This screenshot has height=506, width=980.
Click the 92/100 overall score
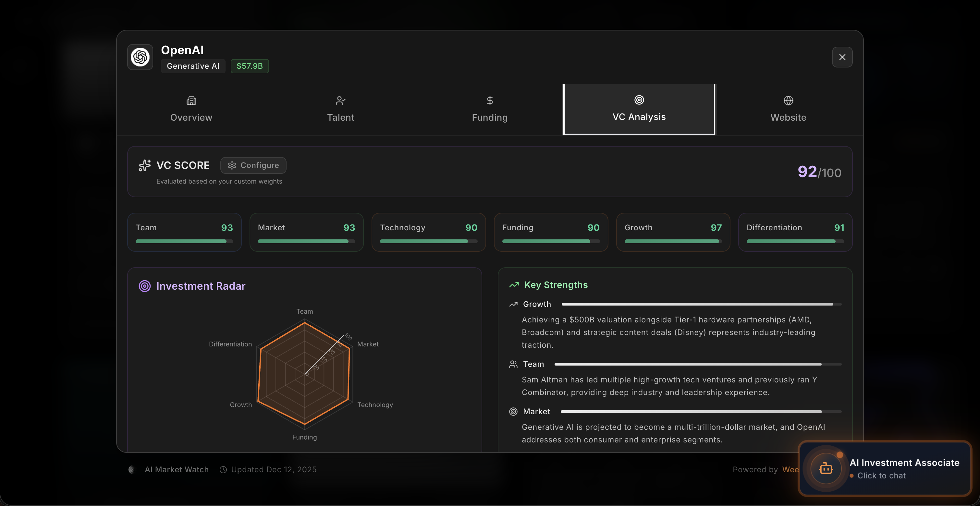pyautogui.click(x=819, y=172)
